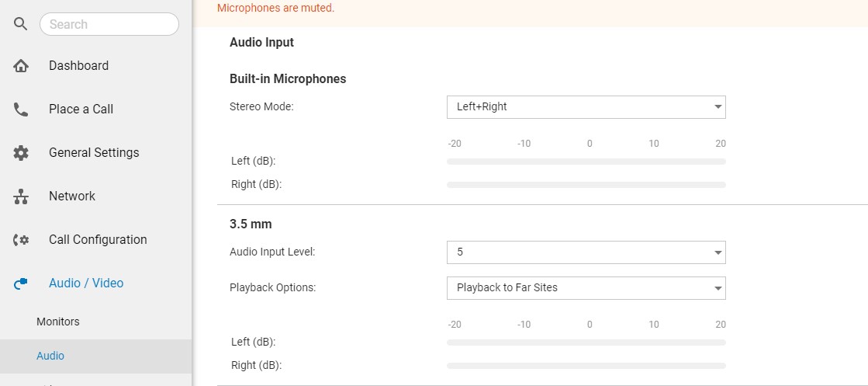Screen dimensions: 868x386
Task: Click the Call Configuration phone-gear icon
Action: click(x=20, y=239)
